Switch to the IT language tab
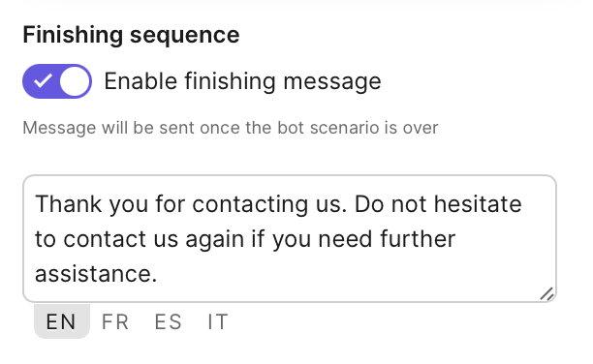 (218, 321)
